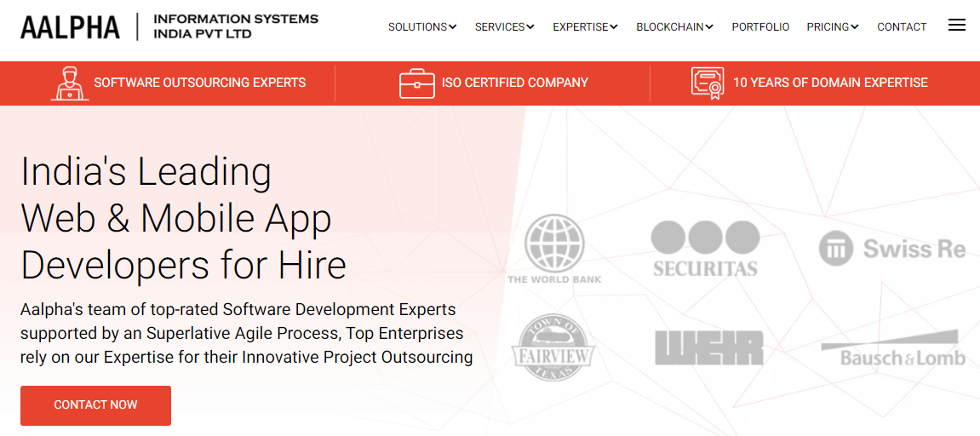Viewport: 980px width, 436px height.
Task: Click the AALPHA site logo
Action: point(70,27)
